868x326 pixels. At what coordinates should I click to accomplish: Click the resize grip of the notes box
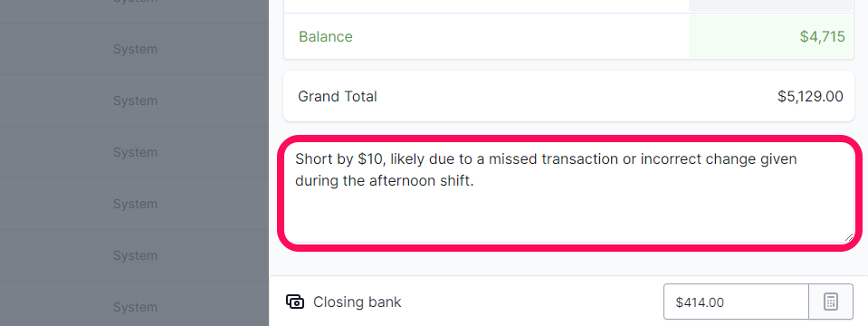(x=849, y=237)
